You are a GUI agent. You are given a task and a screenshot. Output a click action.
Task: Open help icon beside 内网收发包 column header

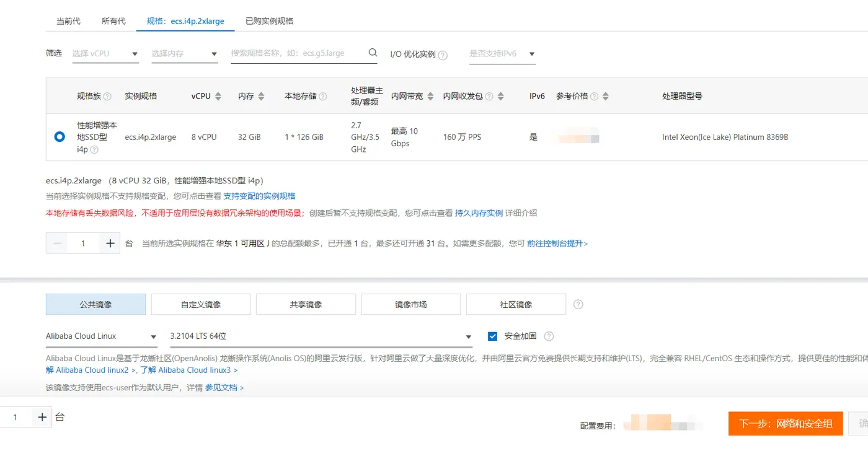tap(489, 97)
